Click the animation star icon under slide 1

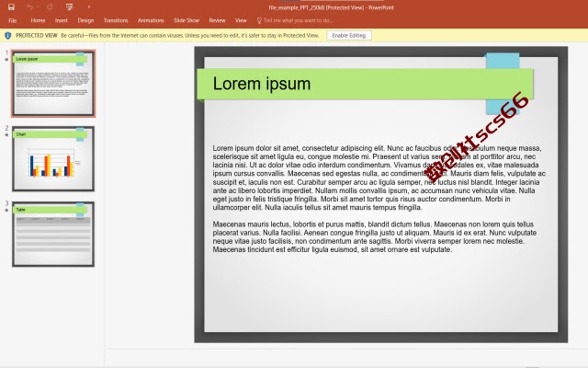click(6, 59)
